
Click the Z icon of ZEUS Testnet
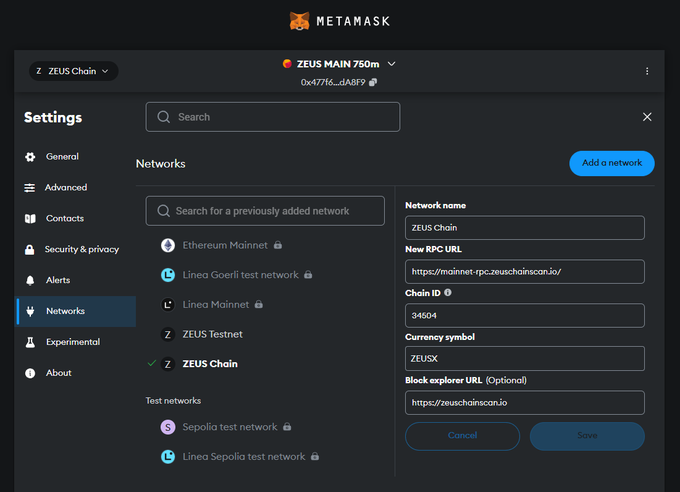tap(168, 335)
